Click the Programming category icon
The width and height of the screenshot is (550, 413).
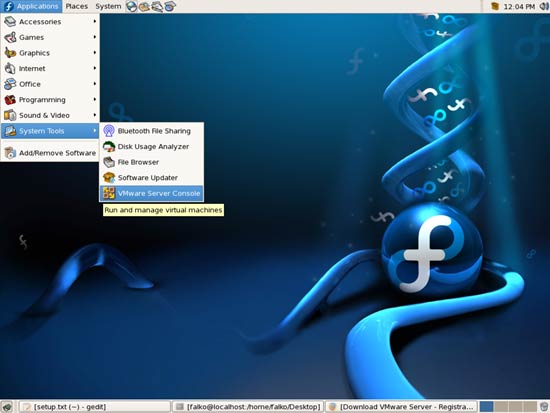10,100
